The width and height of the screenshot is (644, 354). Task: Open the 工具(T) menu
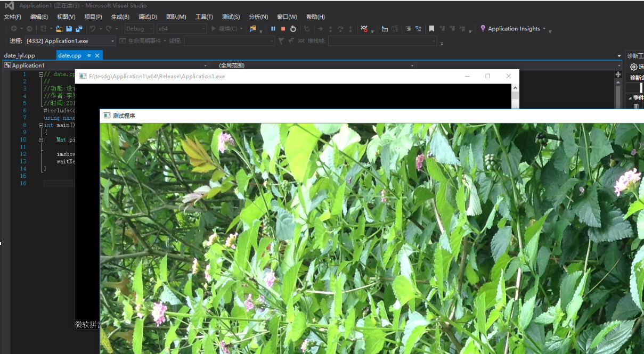[204, 17]
